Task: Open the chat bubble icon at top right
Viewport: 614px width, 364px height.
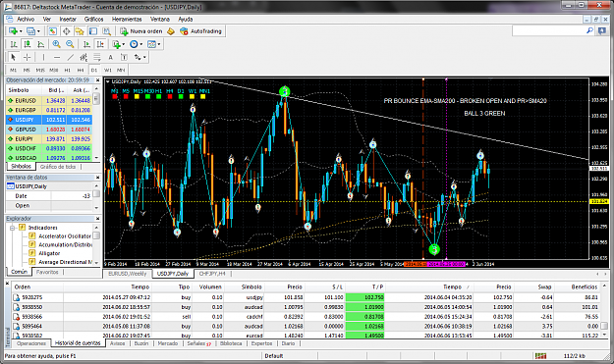Action: click(602, 30)
